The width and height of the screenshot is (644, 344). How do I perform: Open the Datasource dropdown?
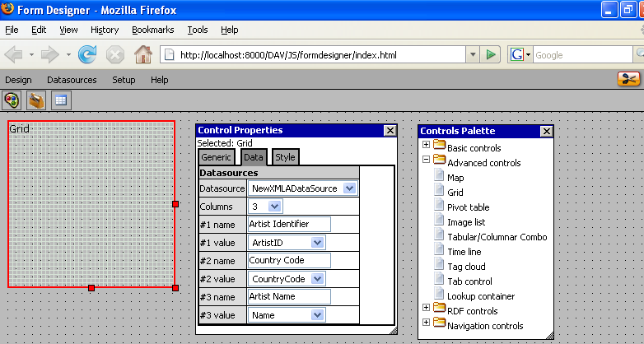coord(349,188)
